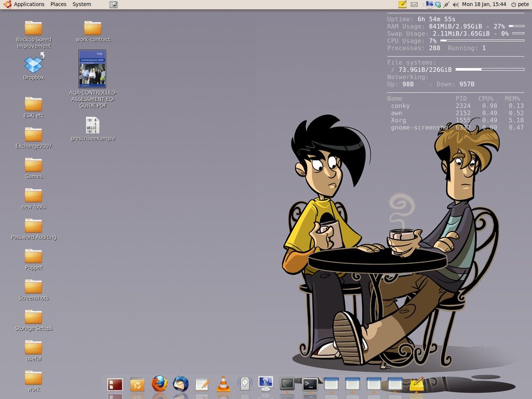Open Tomboy notes icon in top panel tray

(402, 4)
